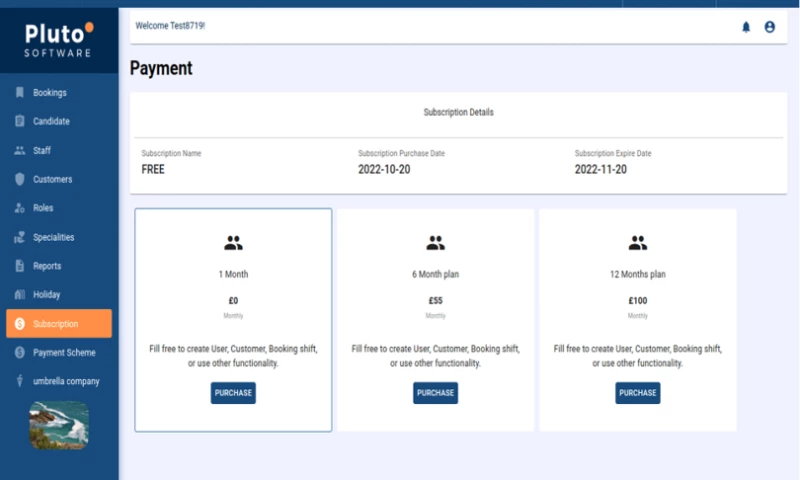Click the 'Fill free to create' description on the 6 Month plan card
The height and width of the screenshot is (480, 800).
click(435, 356)
